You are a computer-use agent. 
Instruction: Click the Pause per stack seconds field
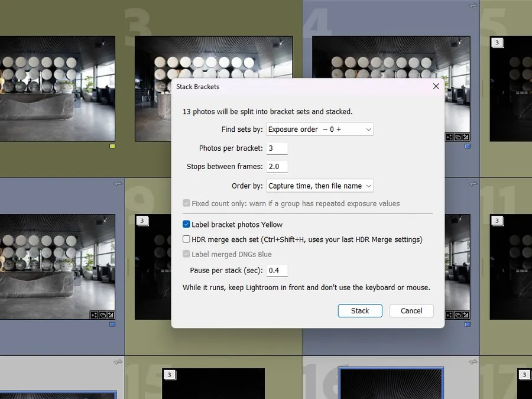coord(277,270)
